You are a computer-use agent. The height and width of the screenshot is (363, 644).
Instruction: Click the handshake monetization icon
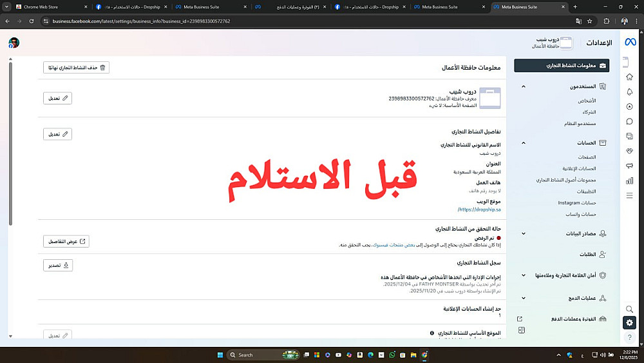coord(629,151)
